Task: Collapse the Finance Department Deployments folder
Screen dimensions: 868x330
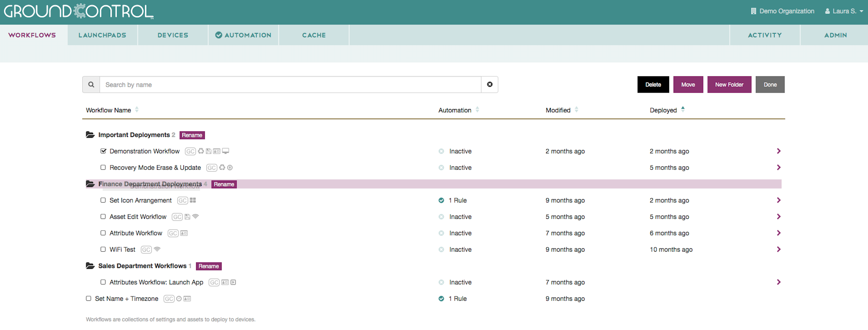Action: point(90,184)
